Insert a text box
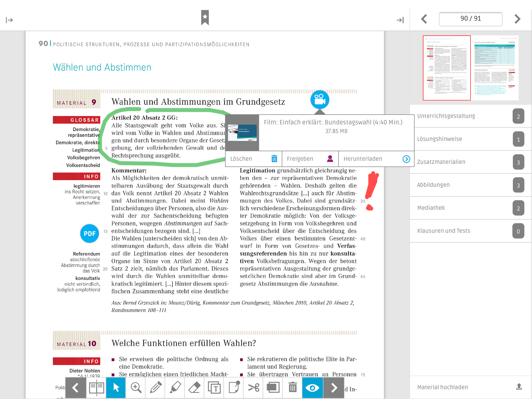 [214, 388]
